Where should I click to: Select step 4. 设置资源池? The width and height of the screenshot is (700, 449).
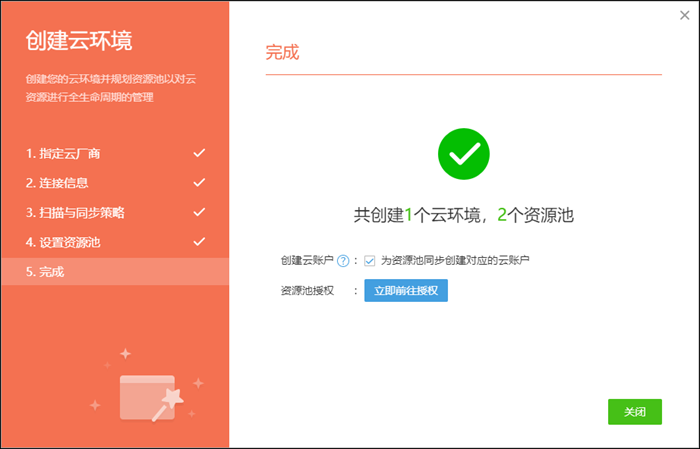63,242
